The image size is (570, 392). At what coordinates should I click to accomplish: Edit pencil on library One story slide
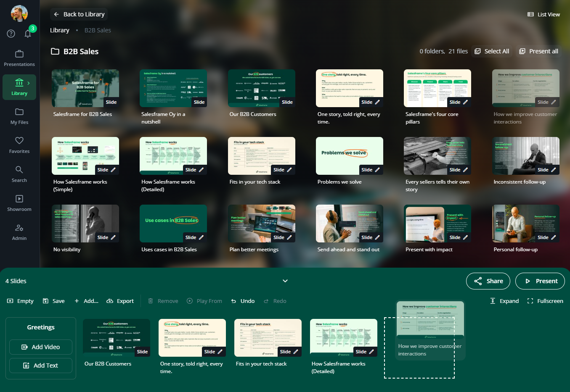coord(377,102)
